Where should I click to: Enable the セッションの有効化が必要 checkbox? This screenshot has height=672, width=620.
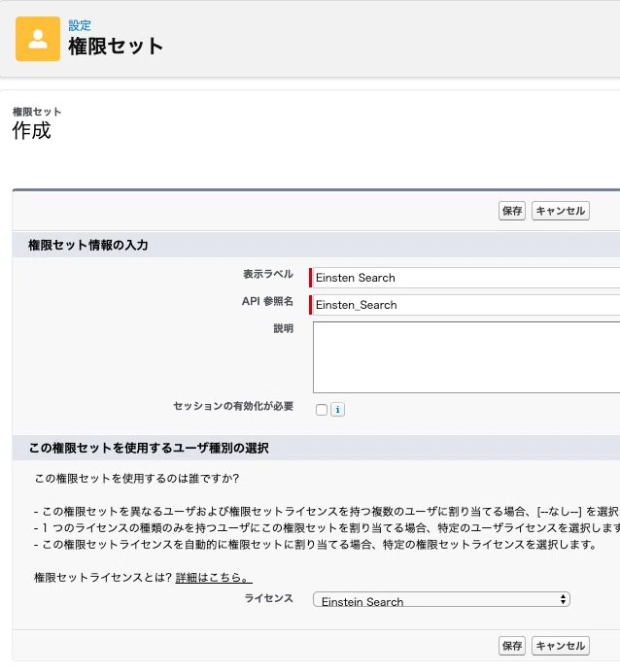pos(321,410)
